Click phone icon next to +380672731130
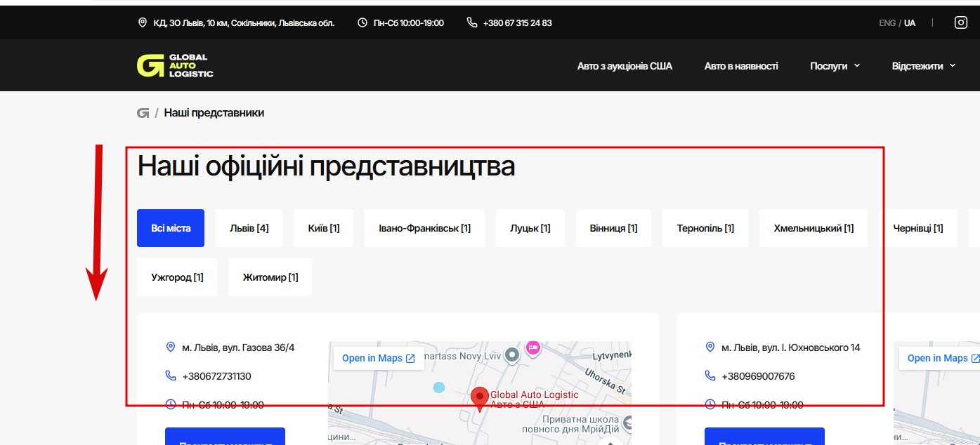 (170, 376)
